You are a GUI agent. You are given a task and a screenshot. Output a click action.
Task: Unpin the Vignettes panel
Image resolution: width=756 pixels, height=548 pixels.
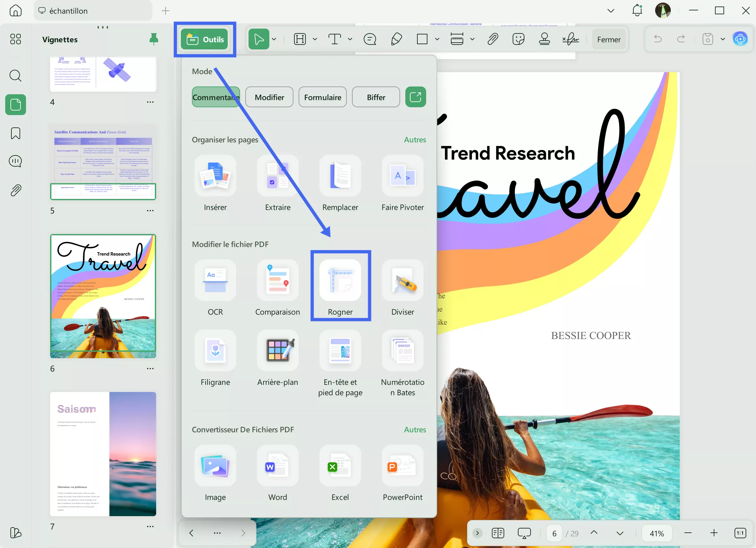[x=154, y=39]
